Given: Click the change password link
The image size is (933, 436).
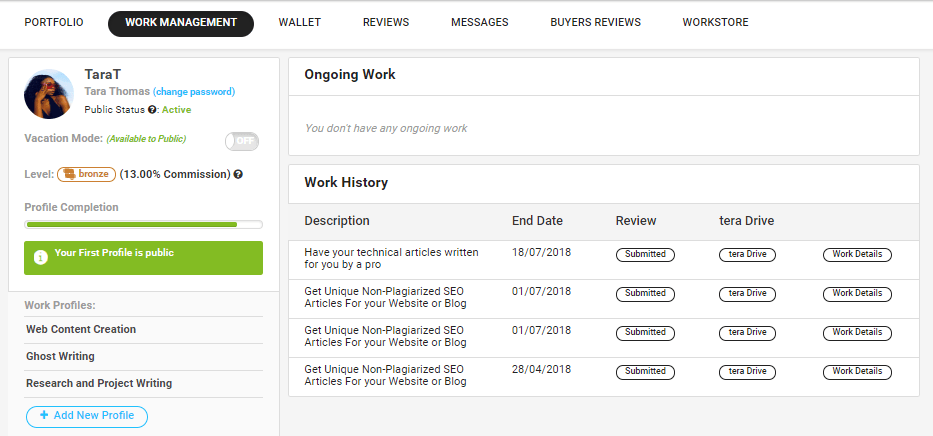Looking at the screenshot, I should [x=194, y=92].
